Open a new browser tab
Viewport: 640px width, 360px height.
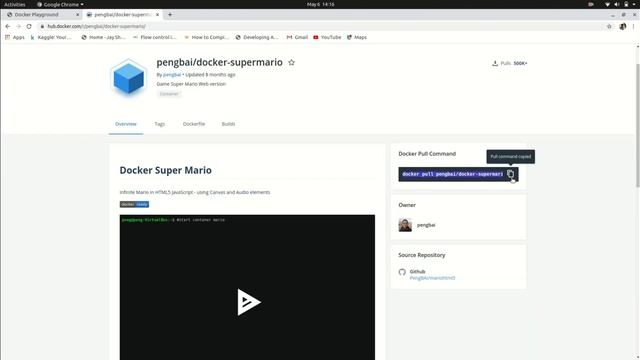[x=170, y=15]
